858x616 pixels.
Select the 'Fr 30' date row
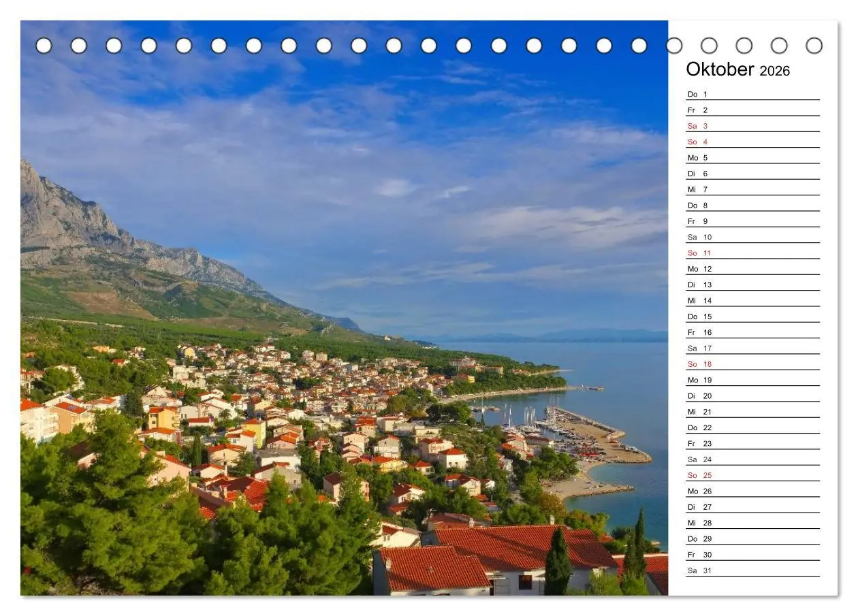click(752, 555)
